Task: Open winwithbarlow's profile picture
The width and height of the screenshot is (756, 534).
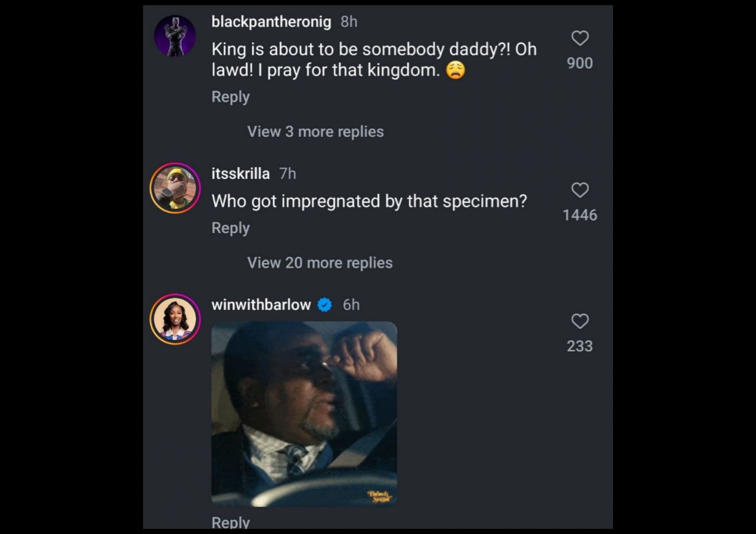Action: point(175,319)
